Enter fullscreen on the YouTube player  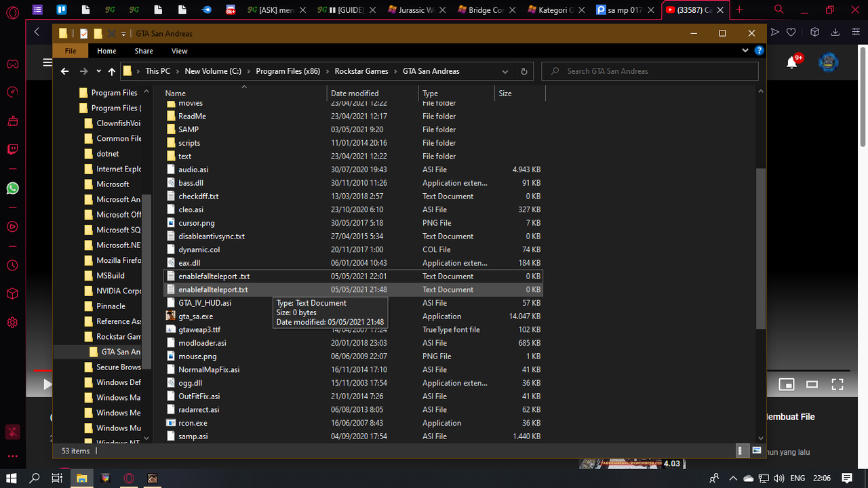click(837, 384)
